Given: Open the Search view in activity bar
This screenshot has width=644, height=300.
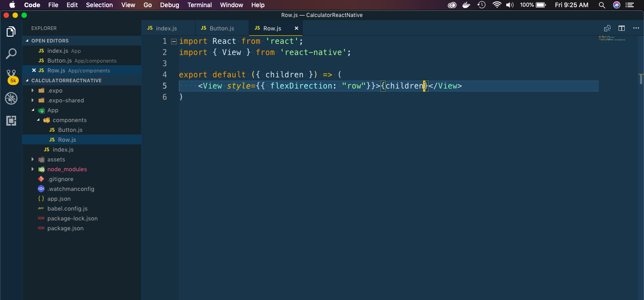Looking at the screenshot, I should pos(11,54).
